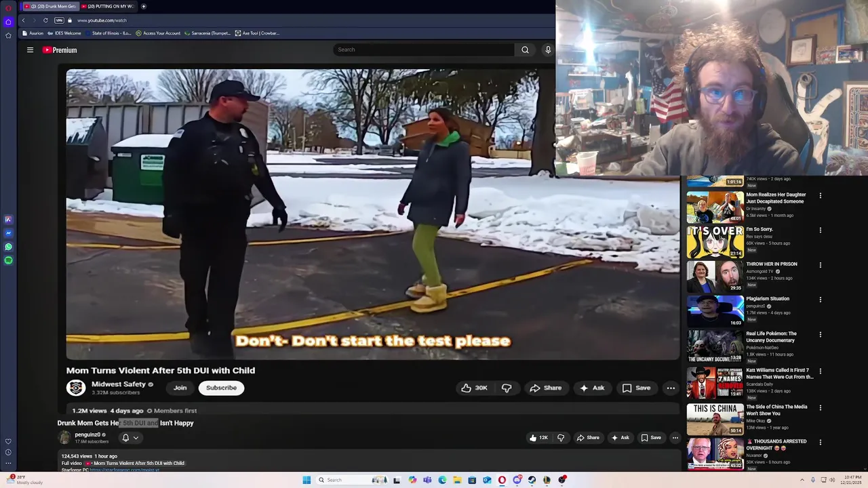Open menu for Katt Williams video
This screenshot has width=868, height=488.
[x=820, y=371]
